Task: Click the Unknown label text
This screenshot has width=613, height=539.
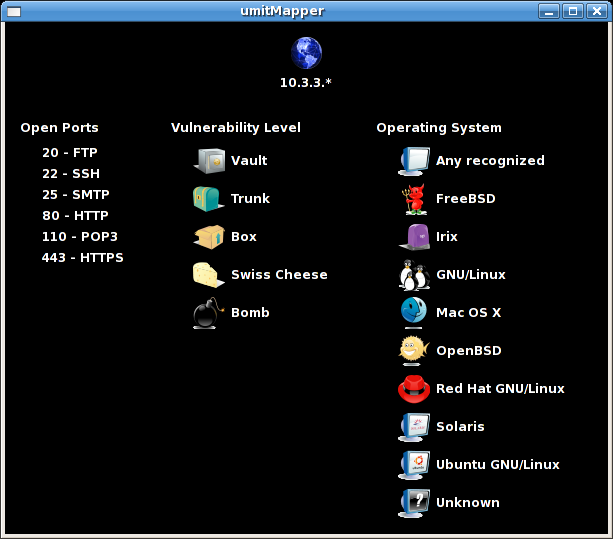Action: [x=468, y=503]
